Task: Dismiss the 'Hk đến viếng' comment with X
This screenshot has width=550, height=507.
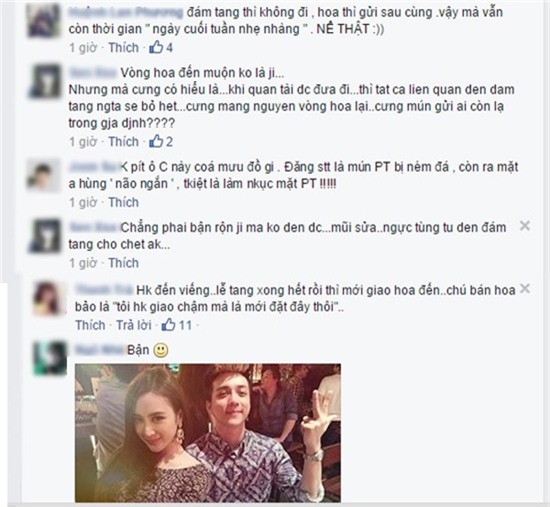Action: (x=525, y=289)
